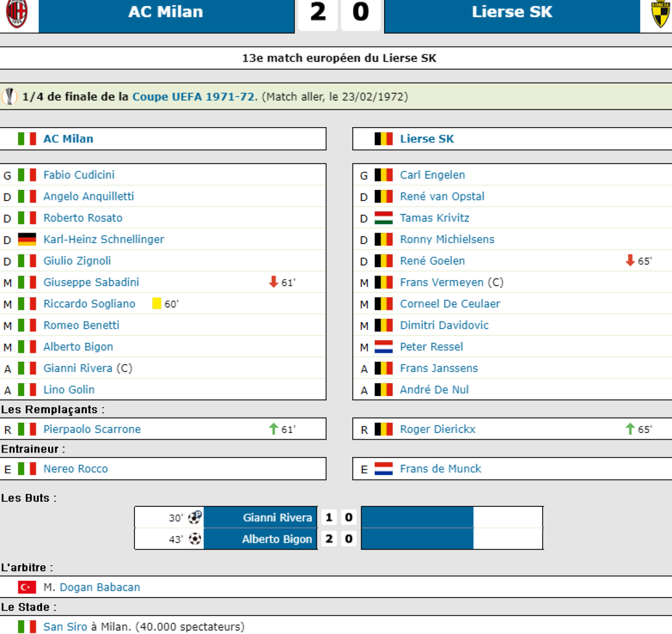
Task: Click the AC Milan club crest logo
Action: [17, 13]
